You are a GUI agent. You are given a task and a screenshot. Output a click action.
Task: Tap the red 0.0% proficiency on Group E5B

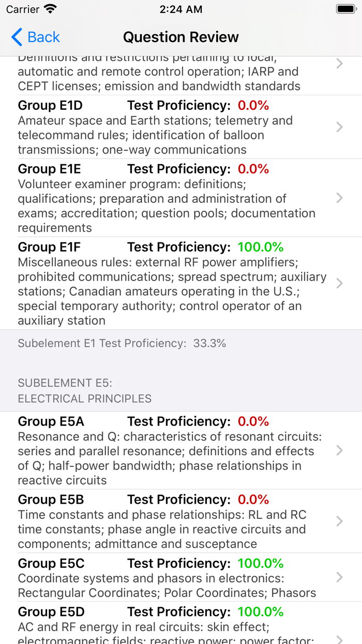(253, 500)
